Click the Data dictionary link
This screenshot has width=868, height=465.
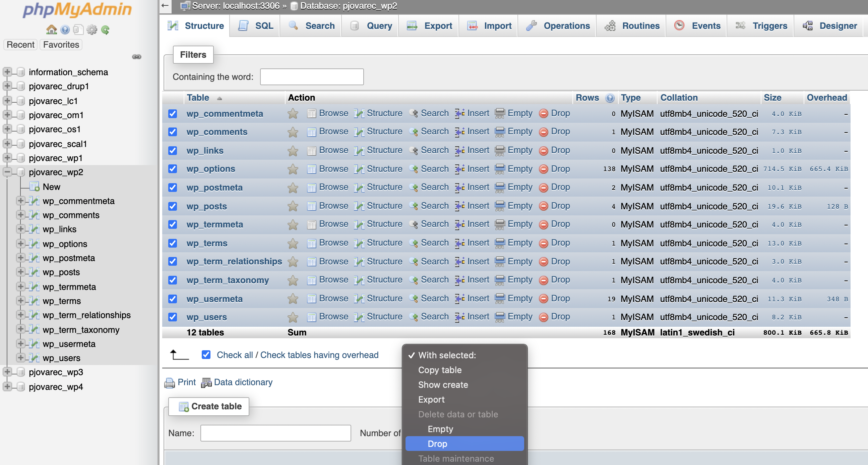pos(243,382)
